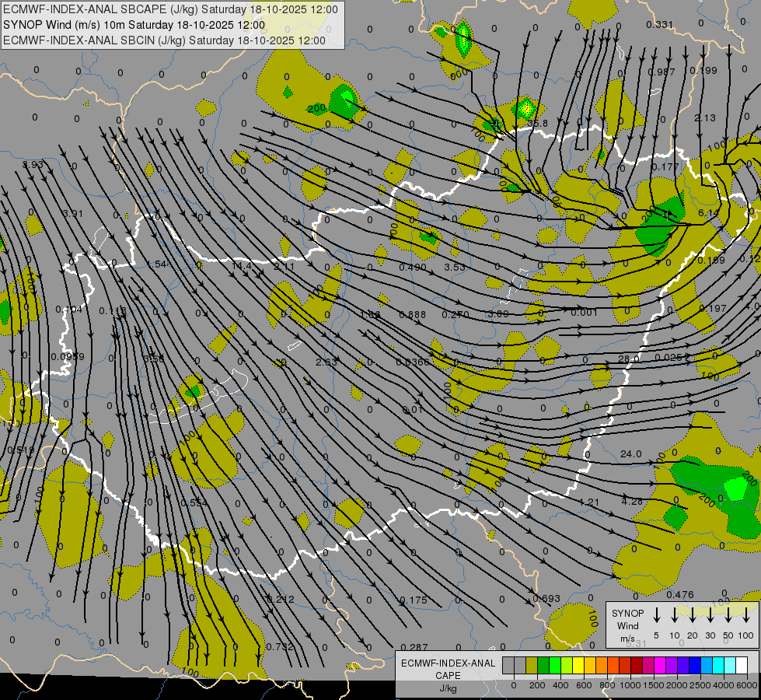The width and height of the screenshot is (761, 700).
Task: Select the dark red CAPE legend swatch
Action: tap(637, 665)
